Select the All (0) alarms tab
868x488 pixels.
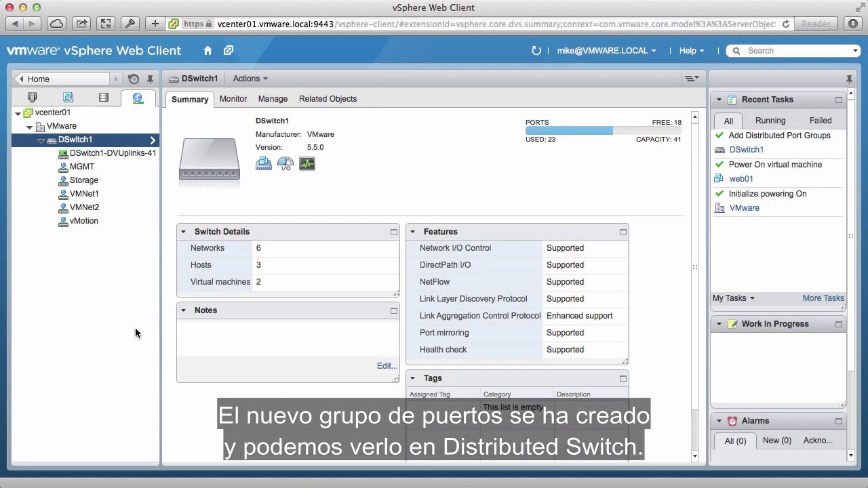735,441
